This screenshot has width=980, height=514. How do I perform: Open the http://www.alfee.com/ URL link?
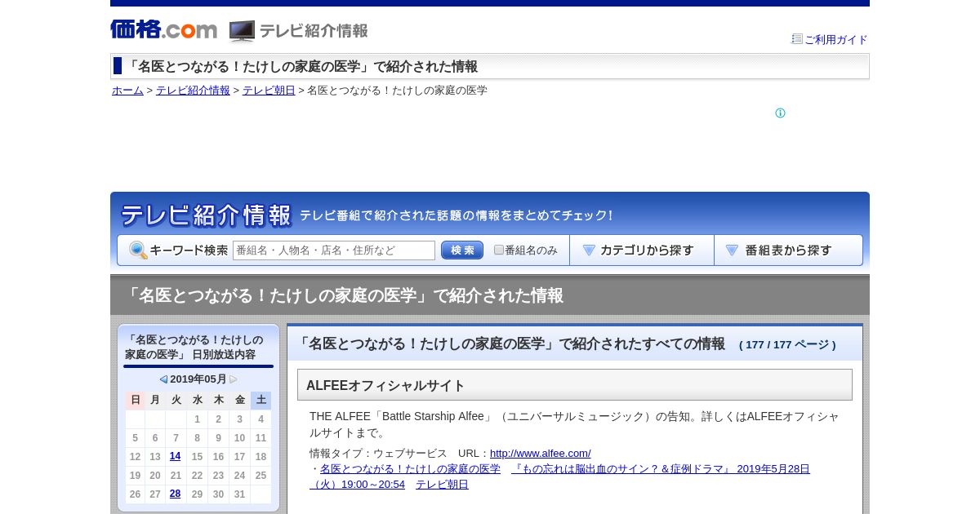(x=541, y=453)
